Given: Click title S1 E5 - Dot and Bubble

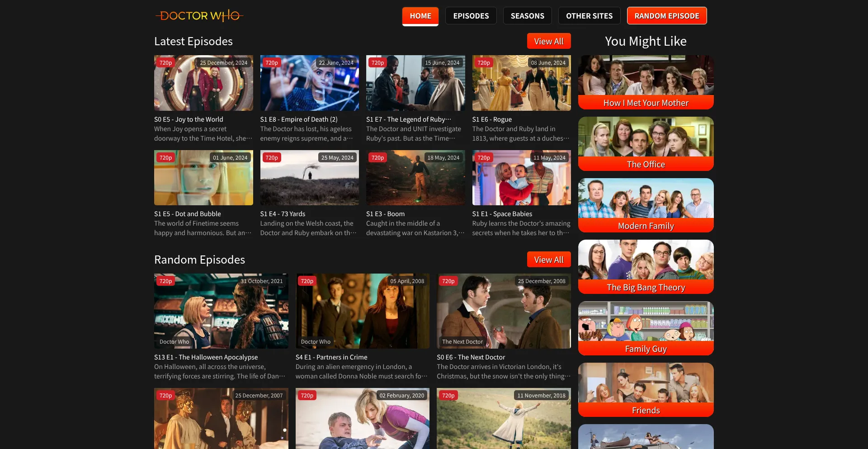Looking at the screenshot, I should (188, 214).
